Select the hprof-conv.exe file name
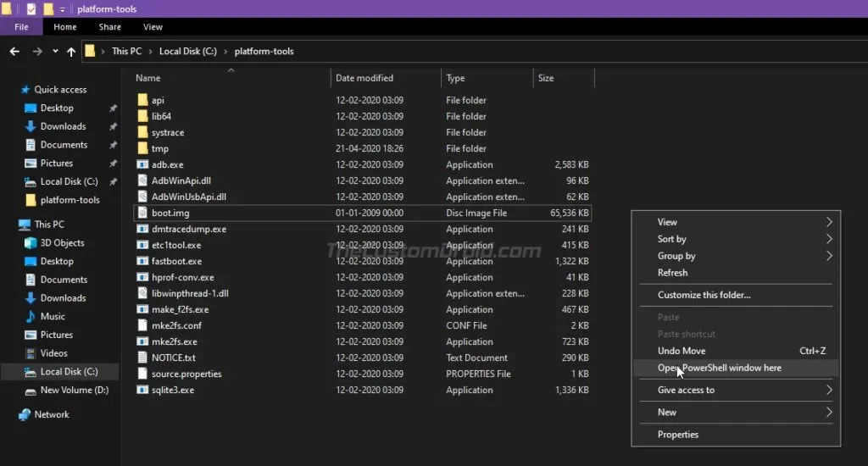The height and width of the screenshot is (466, 868). point(183,277)
